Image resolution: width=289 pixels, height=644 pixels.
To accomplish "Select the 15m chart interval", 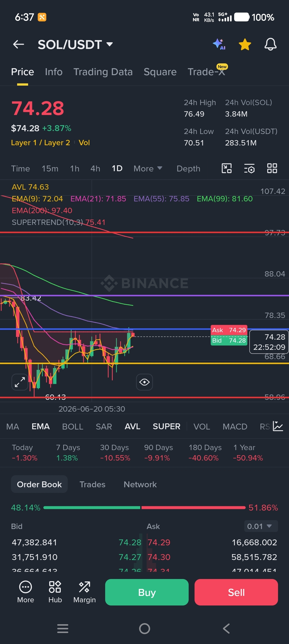I will 50,168.
